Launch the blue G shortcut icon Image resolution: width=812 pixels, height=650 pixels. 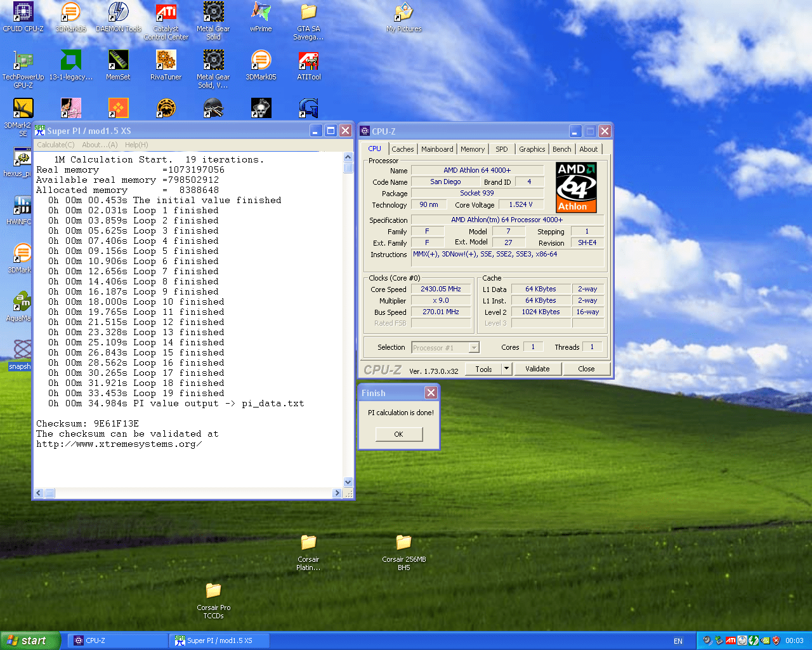[x=308, y=108]
